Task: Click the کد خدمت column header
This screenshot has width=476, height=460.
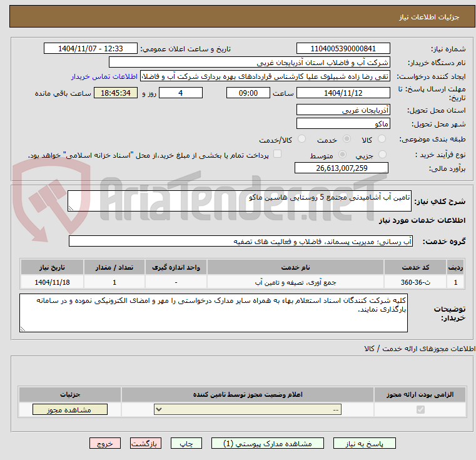Action: tap(415, 267)
